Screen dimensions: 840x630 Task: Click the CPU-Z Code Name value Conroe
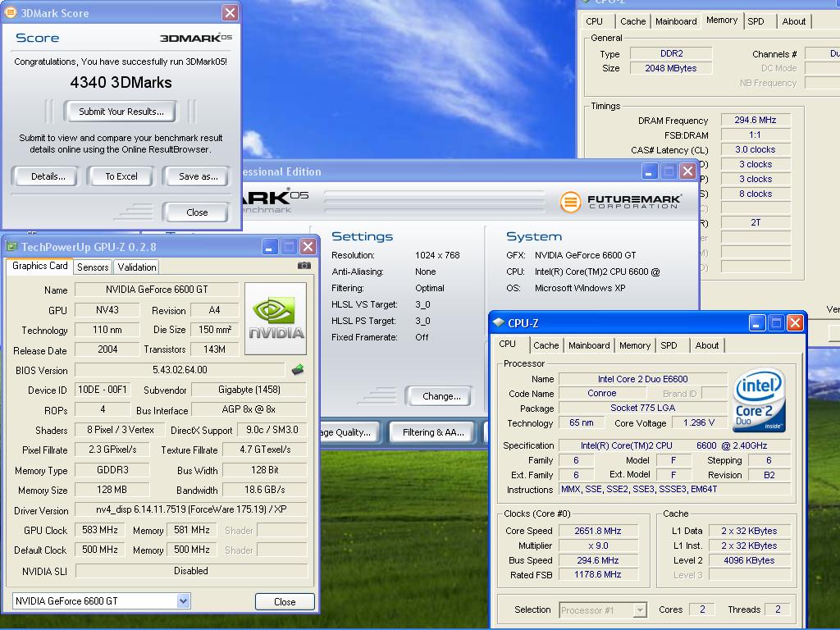click(x=601, y=393)
